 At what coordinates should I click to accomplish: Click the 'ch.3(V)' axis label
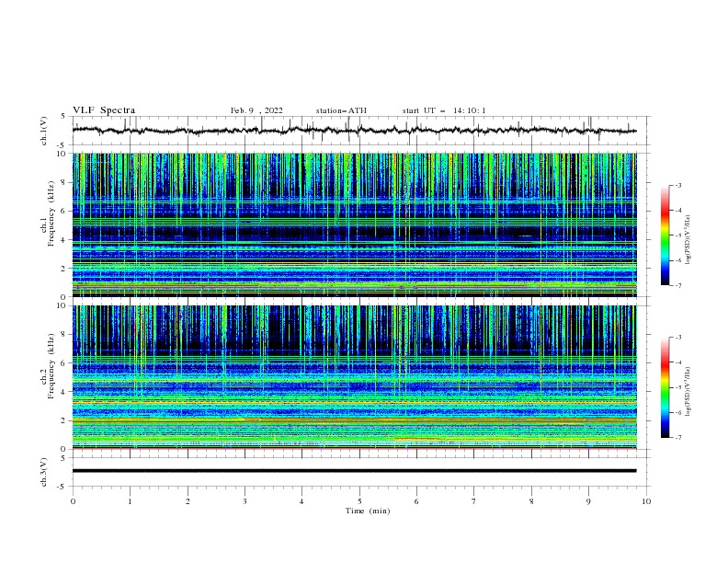point(44,472)
